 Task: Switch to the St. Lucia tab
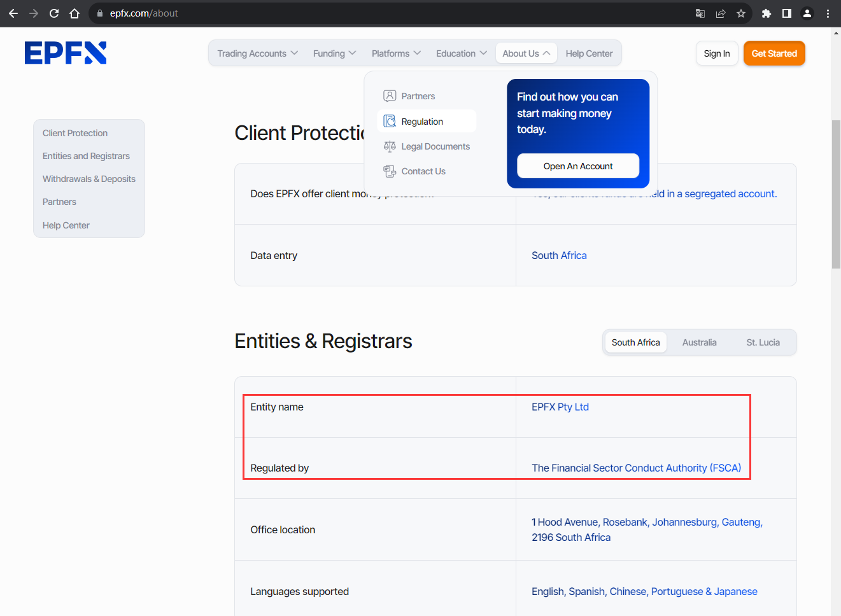[763, 342]
